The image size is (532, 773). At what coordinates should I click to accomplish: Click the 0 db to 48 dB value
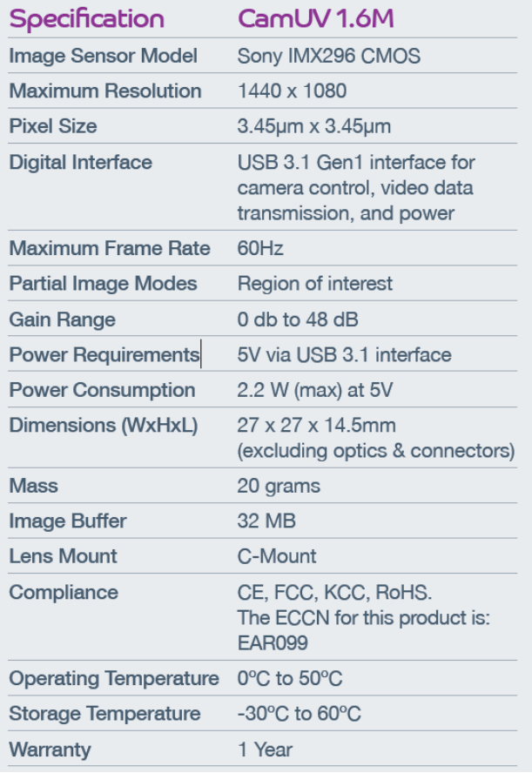pos(298,319)
